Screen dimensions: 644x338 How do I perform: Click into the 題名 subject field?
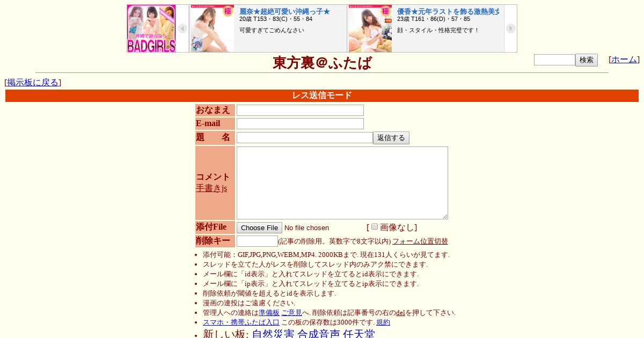point(305,138)
